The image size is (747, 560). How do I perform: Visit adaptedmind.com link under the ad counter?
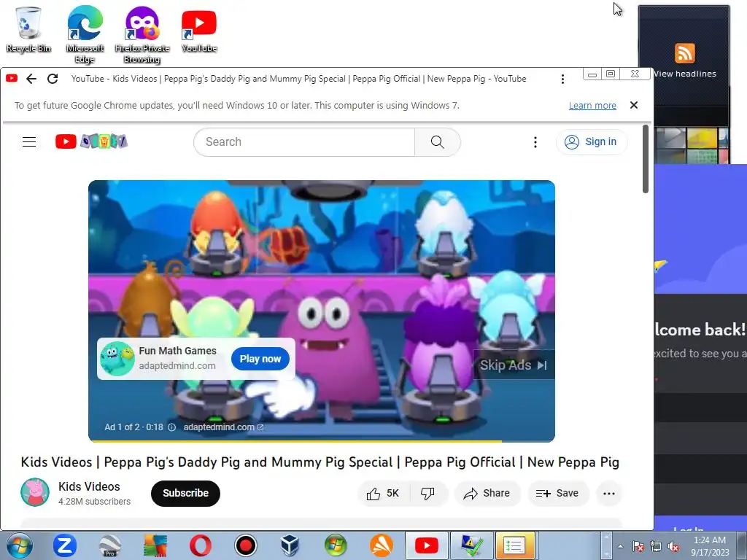pos(223,427)
